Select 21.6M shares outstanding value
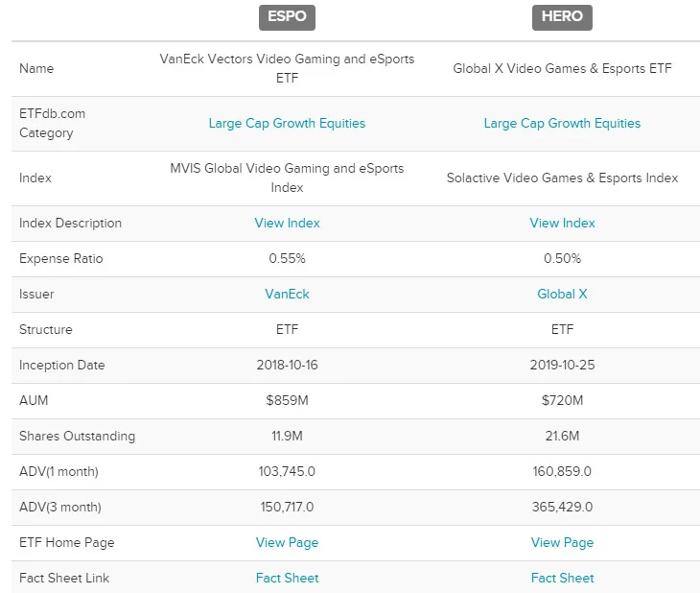700x593 pixels. [562, 436]
